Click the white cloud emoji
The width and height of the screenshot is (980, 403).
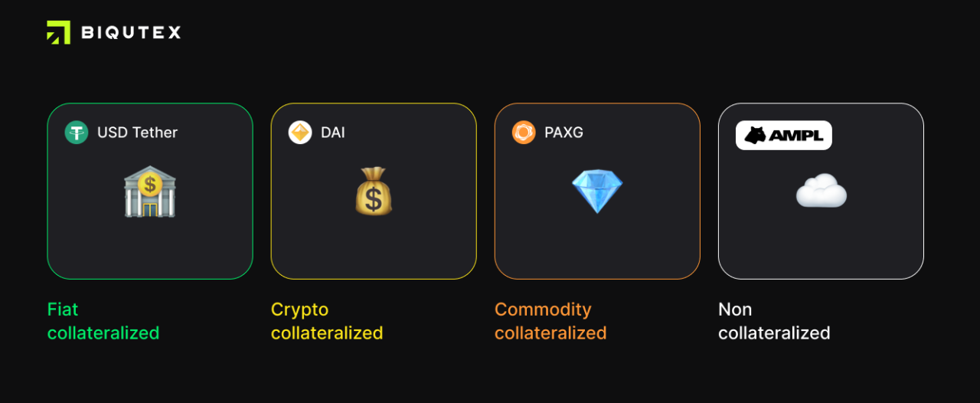[821, 191]
